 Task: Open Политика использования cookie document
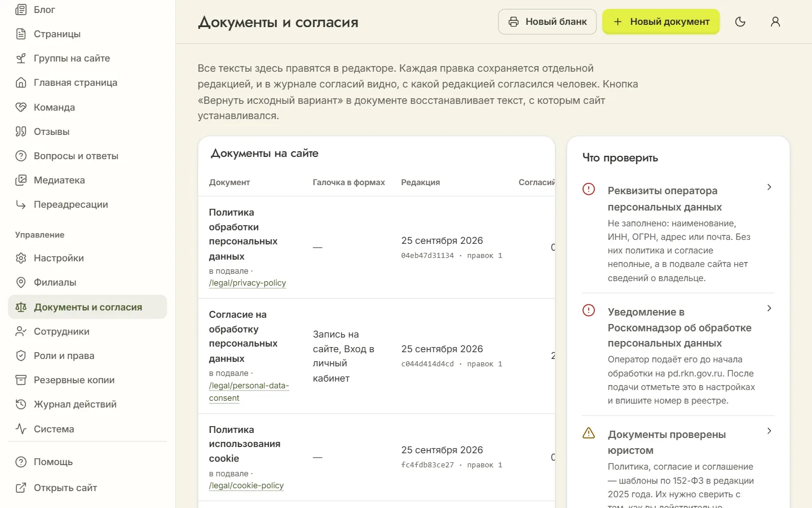[245, 444]
